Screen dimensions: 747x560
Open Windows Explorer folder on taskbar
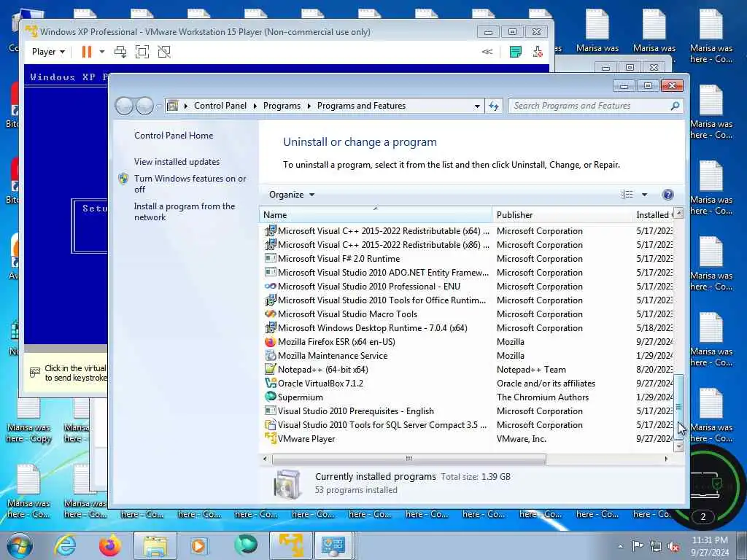(155, 545)
